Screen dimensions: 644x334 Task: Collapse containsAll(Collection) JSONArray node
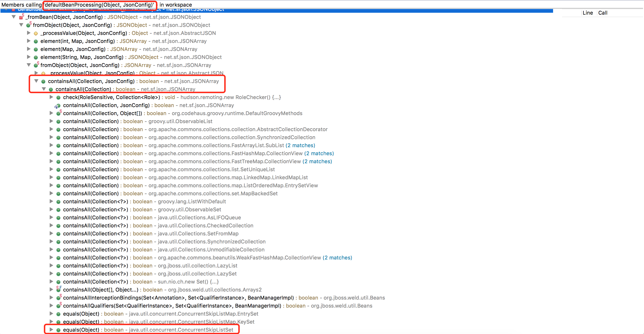pos(44,89)
